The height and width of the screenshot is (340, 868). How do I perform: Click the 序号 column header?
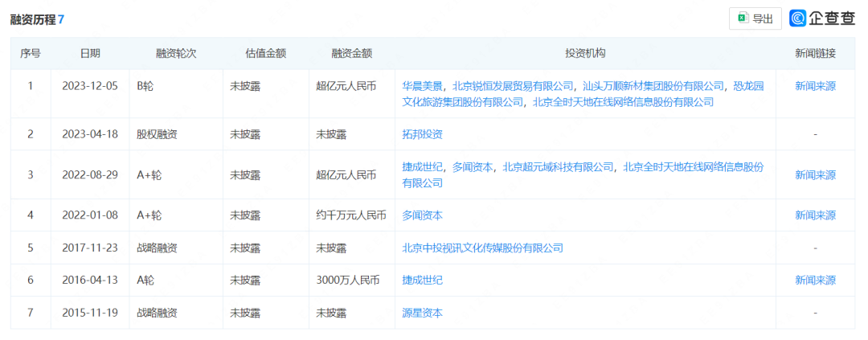pos(31,54)
